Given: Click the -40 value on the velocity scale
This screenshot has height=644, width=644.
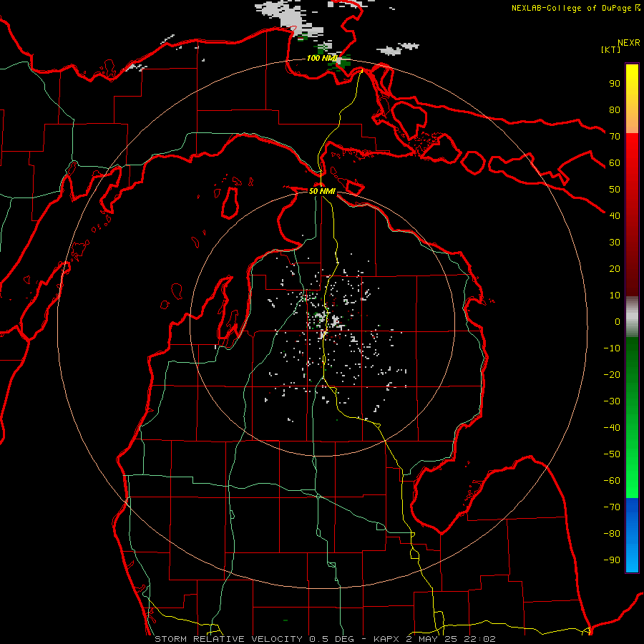Looking at the screenshot, I should pos(612,428).
